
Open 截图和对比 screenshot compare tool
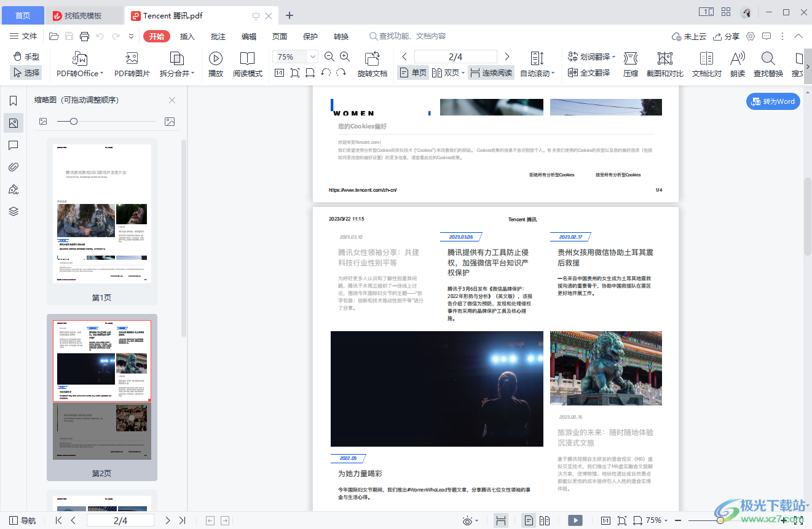pos(665,65)
